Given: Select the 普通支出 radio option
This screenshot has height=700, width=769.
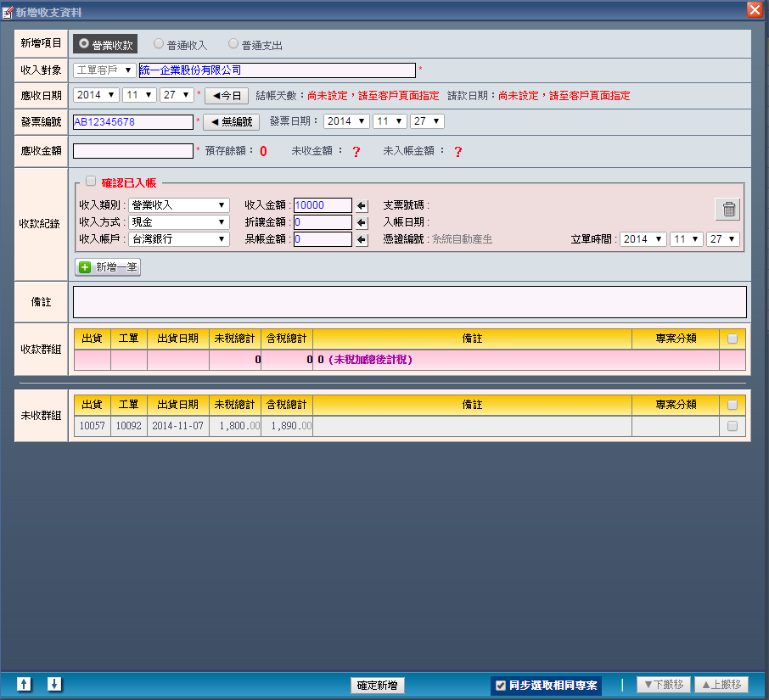Looking at the screenshot, I should 234,44.
